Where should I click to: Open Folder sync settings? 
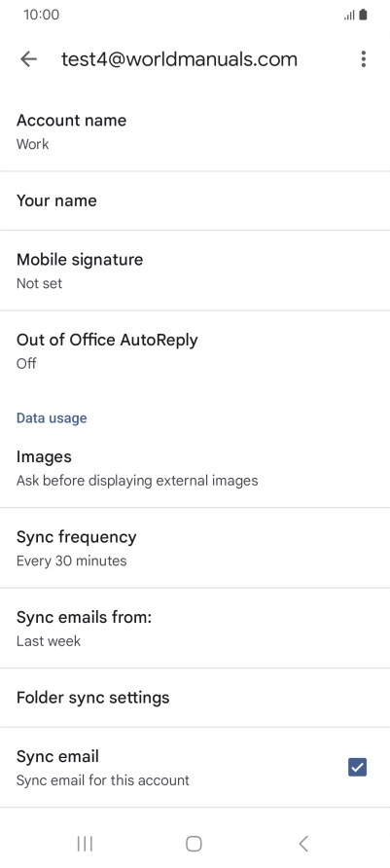pos(195,698)
